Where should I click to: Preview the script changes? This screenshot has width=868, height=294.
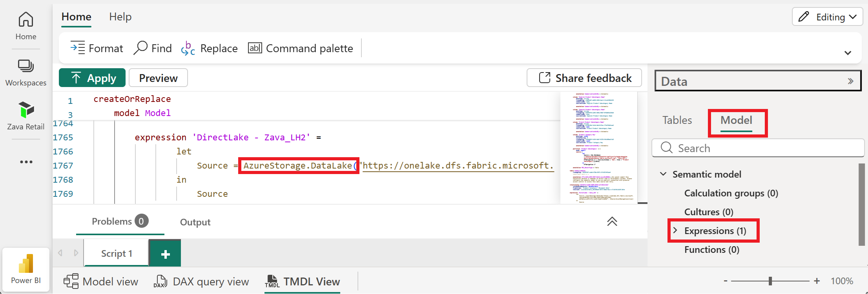click(158, 78)
